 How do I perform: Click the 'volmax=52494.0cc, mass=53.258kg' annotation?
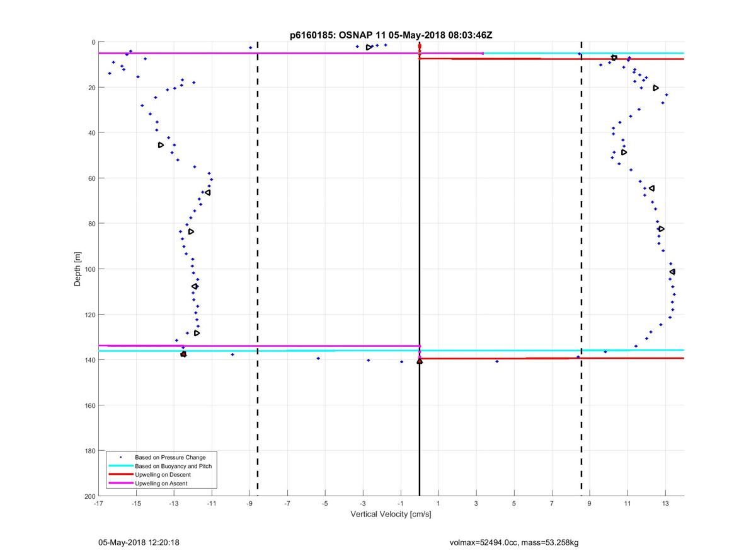[x=514, y=542]
